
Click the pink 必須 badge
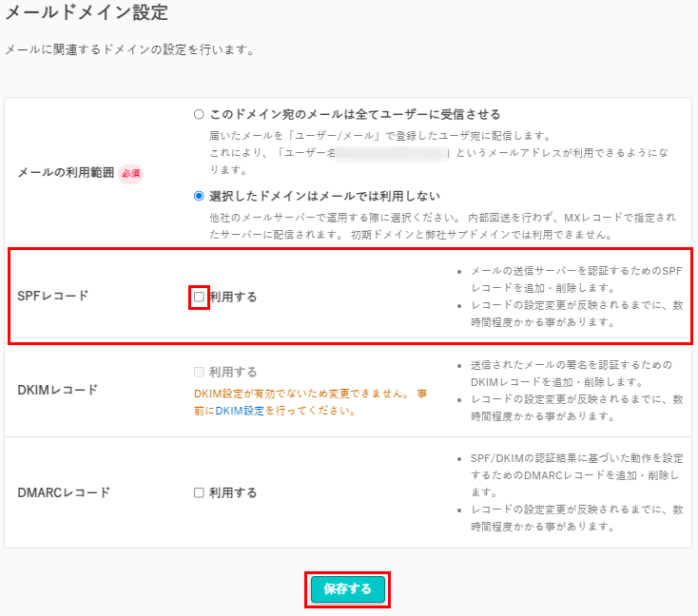(x=130, y=173)
